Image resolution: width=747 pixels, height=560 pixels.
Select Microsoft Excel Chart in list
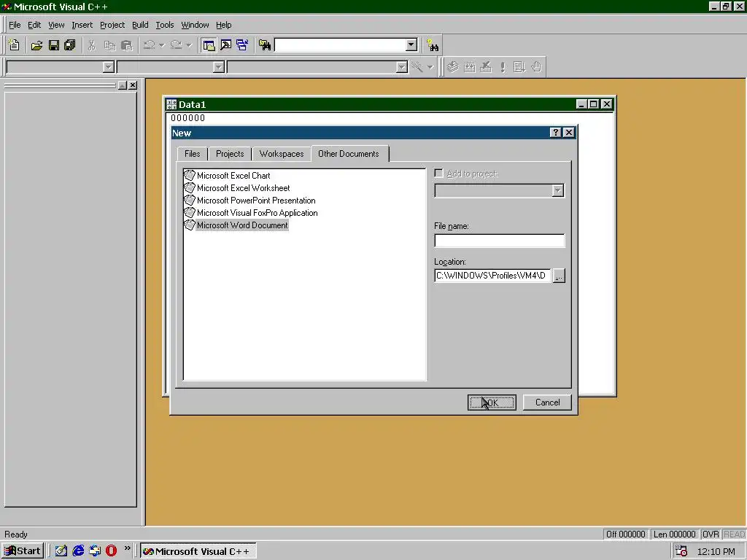(233, 176)
